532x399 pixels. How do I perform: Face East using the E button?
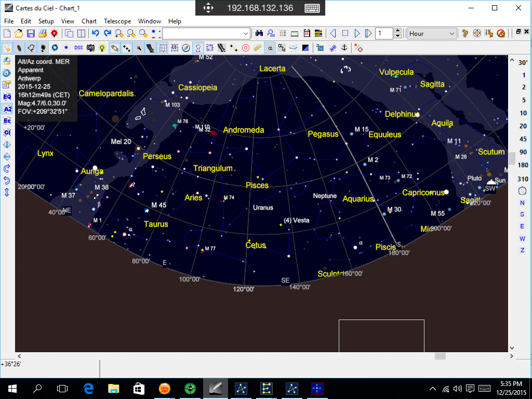(522, 227)
